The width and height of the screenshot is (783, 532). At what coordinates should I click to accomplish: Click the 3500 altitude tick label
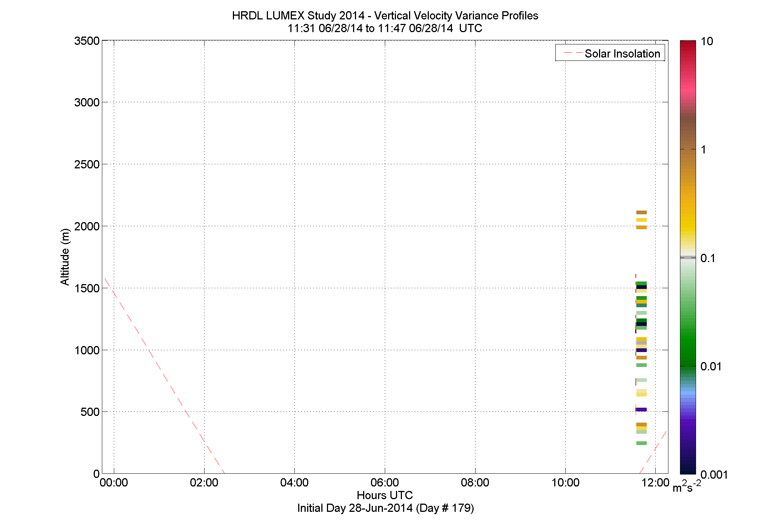[87, 41]
